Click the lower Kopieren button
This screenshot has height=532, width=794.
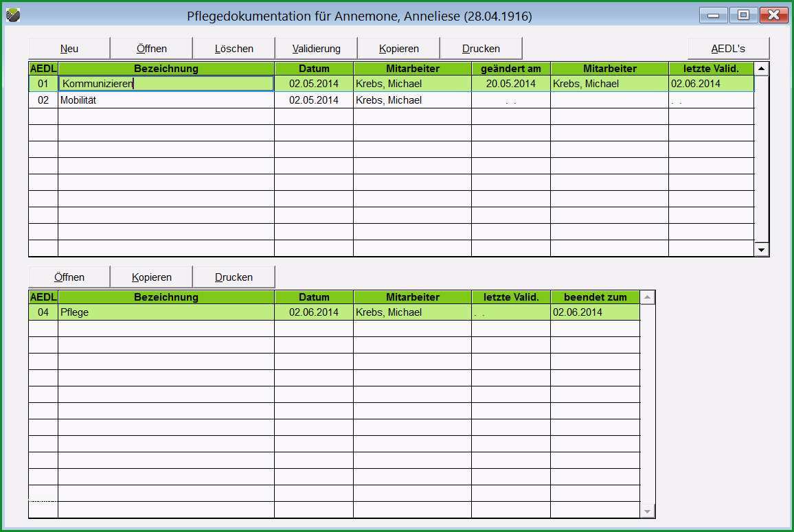pyautogui.click(x=151, y=277)
